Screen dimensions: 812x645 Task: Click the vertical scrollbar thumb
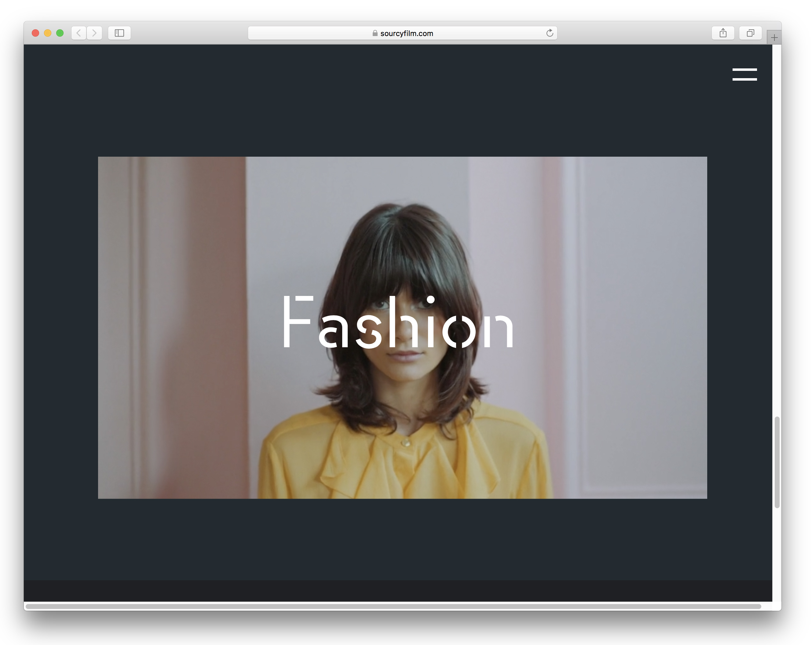[777, 462]
